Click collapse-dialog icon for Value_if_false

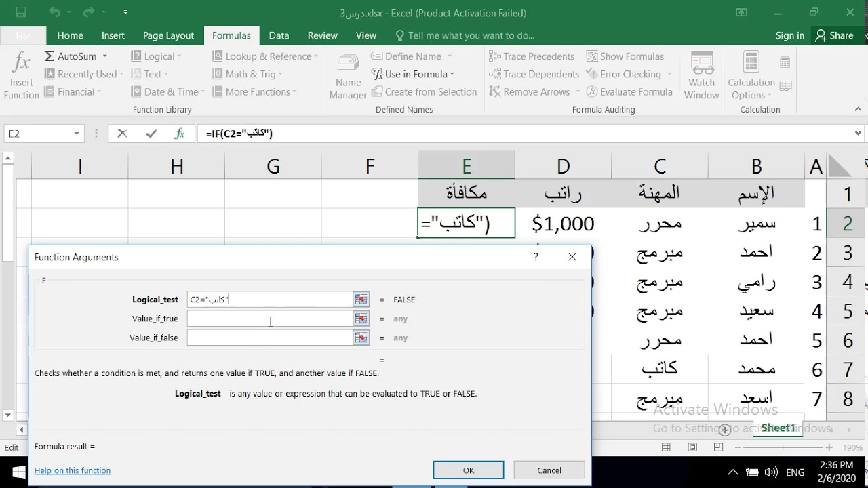pyautogui.click(x=361, y=338)
